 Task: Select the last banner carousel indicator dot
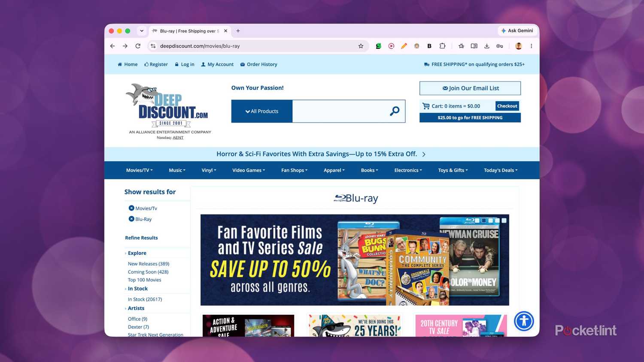[504, 220]
